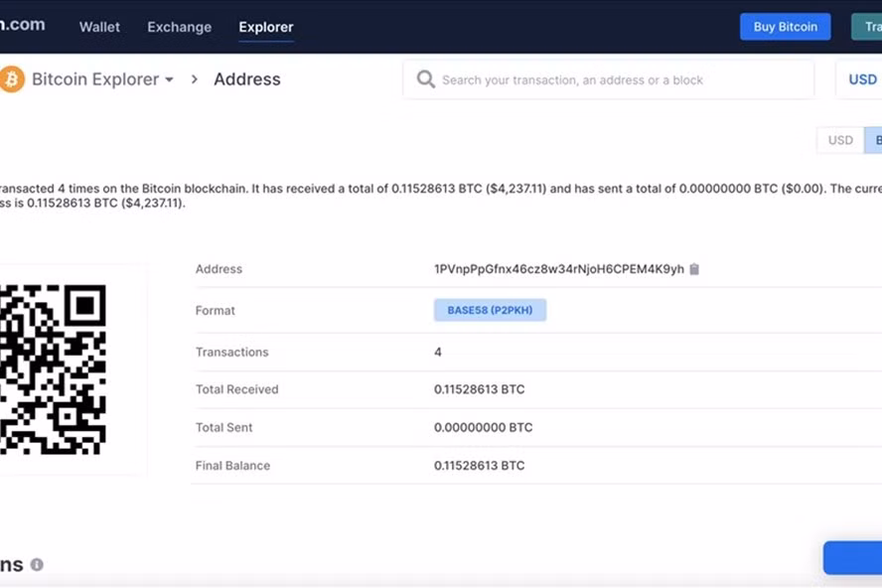Expand the Bitcoin Explorer dropdown arrow

click(x=169, y=79)
